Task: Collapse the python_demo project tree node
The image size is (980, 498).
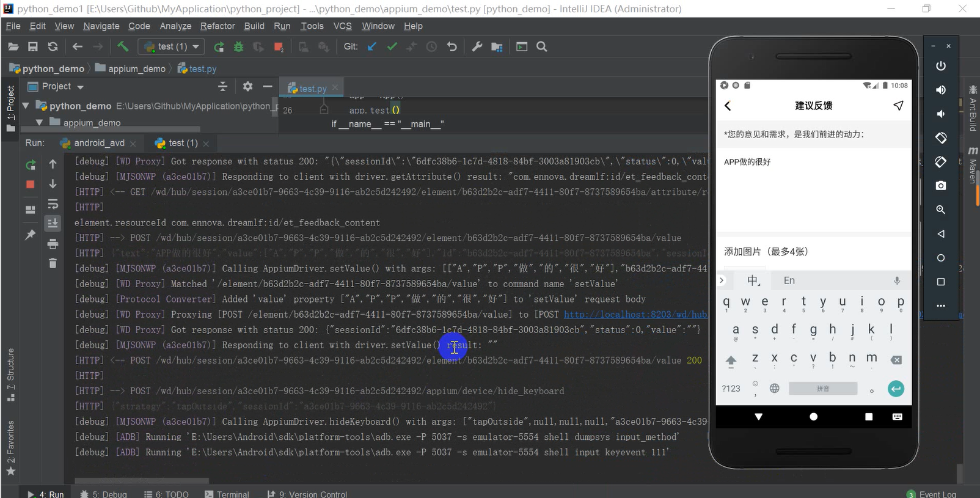Action: coord(26,106)
